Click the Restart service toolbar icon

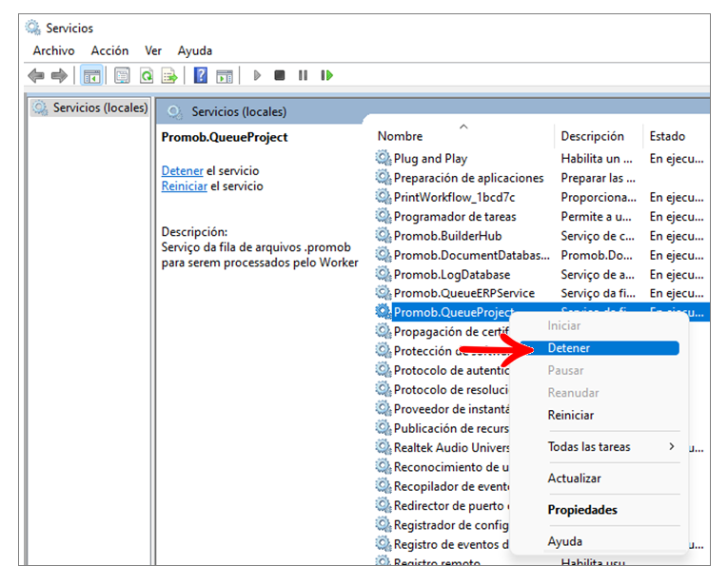coord(326,75)
